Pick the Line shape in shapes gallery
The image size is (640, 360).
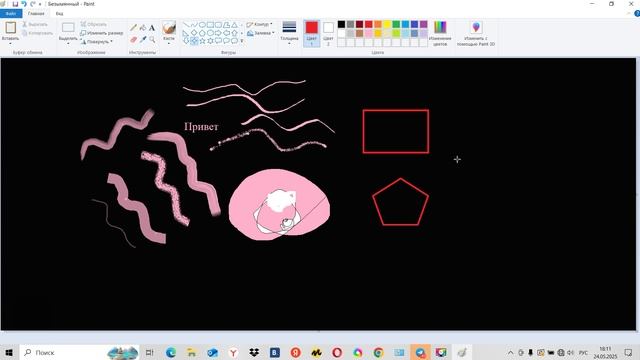(x=186, y=25)
